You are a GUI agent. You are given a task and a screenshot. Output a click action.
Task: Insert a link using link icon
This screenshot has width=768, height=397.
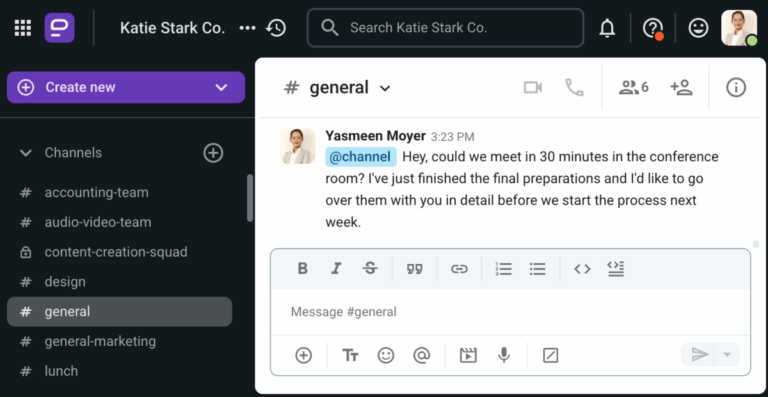coord(459,269)
